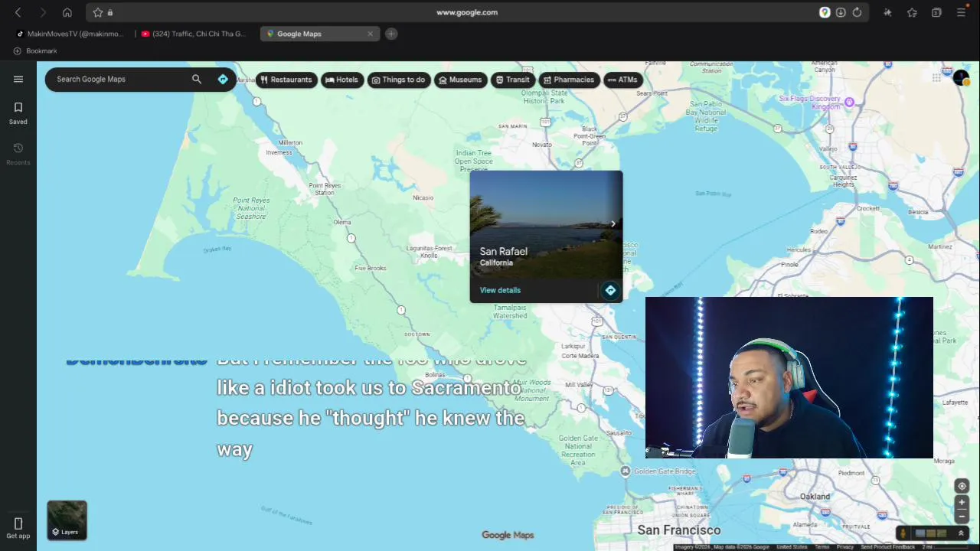Open View details for San Rafael

coord(500,290)
